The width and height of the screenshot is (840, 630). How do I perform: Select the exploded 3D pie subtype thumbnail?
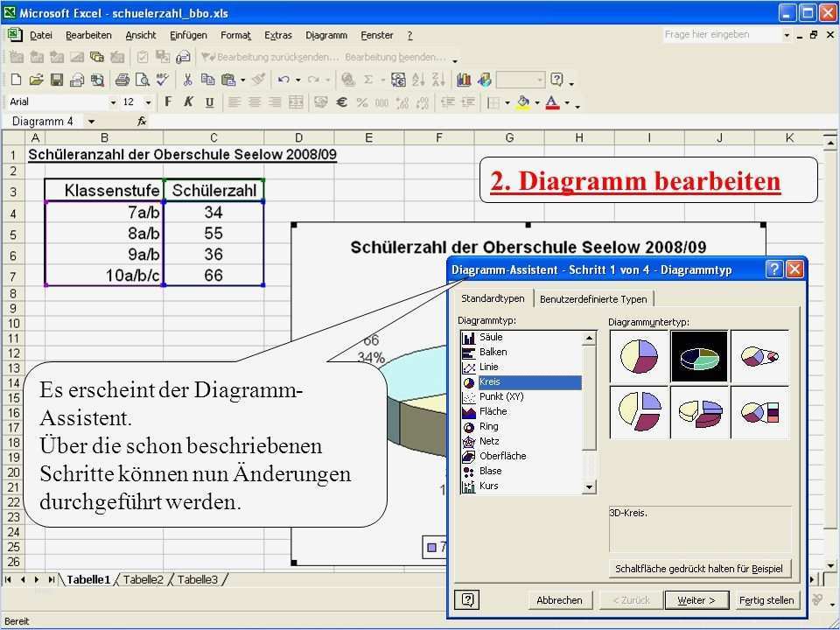coord(699,412)
